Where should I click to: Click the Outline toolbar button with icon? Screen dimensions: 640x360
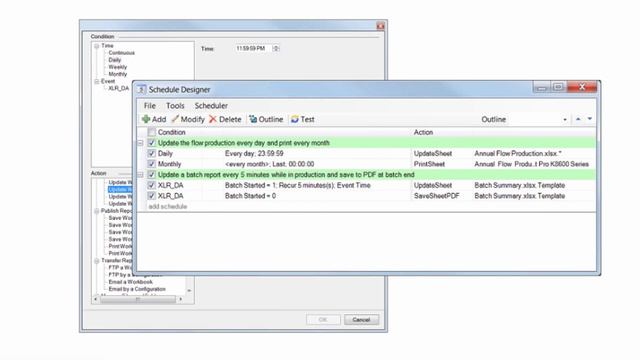pyautogui.click(x=266, y=119)
